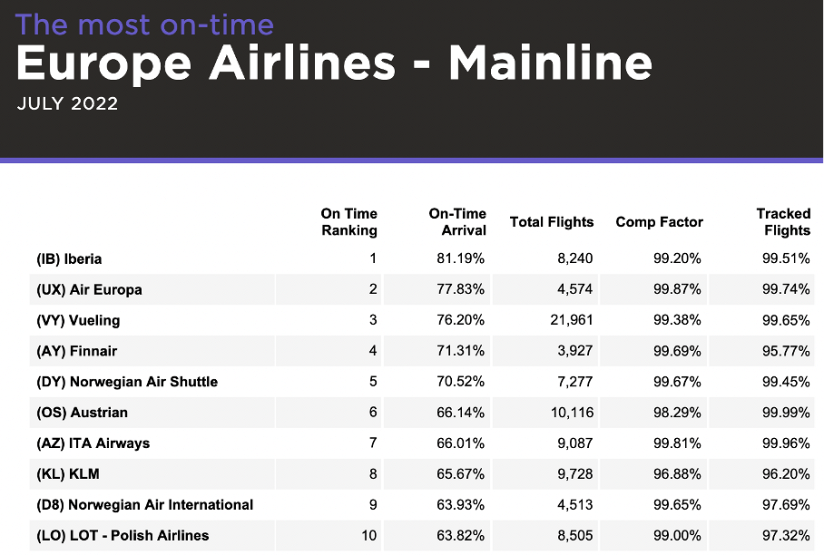Select the (AY) Finnair row label
The image size is (824, 555).
coord(77,351)
